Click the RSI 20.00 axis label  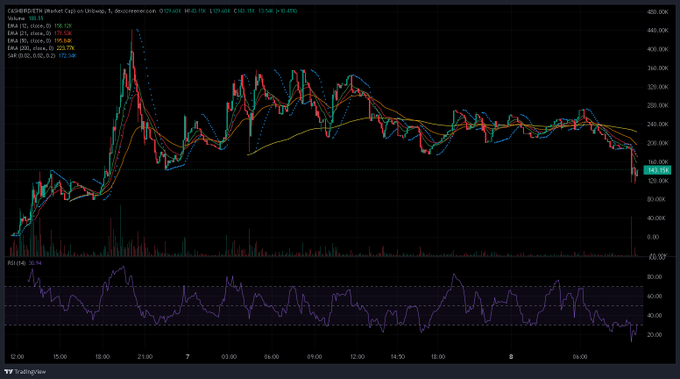point(654,335)
